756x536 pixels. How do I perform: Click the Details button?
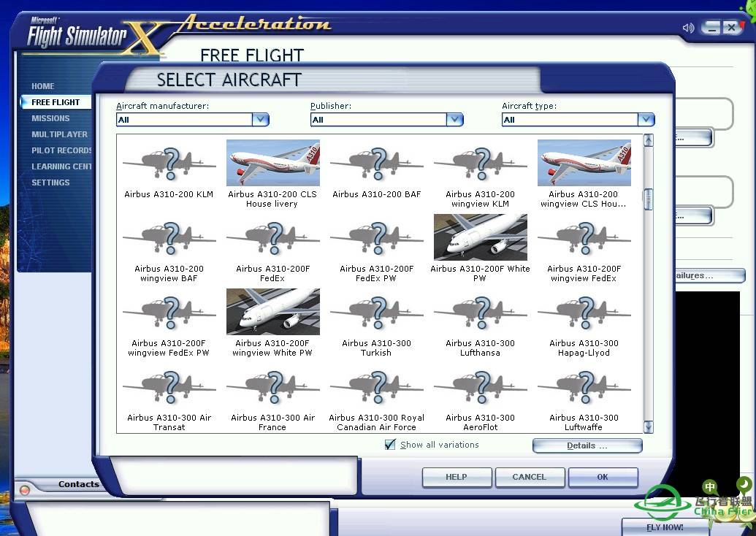587,445
